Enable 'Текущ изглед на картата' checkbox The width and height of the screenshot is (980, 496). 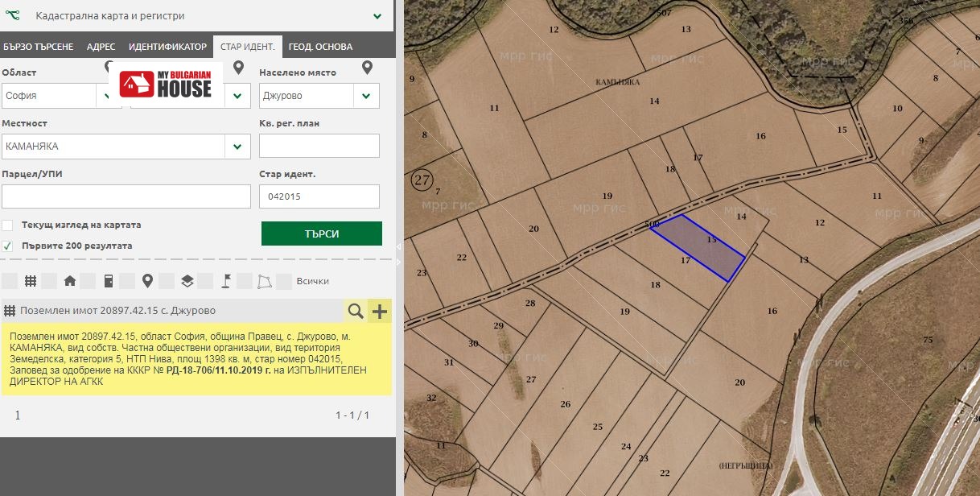click(7, 225)
